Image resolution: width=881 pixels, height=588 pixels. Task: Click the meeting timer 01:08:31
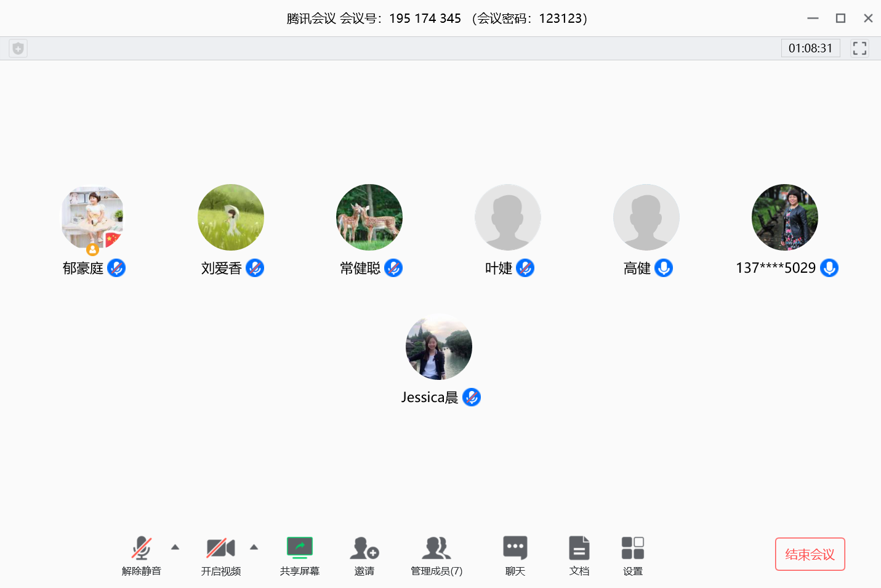tap(811, 48)
